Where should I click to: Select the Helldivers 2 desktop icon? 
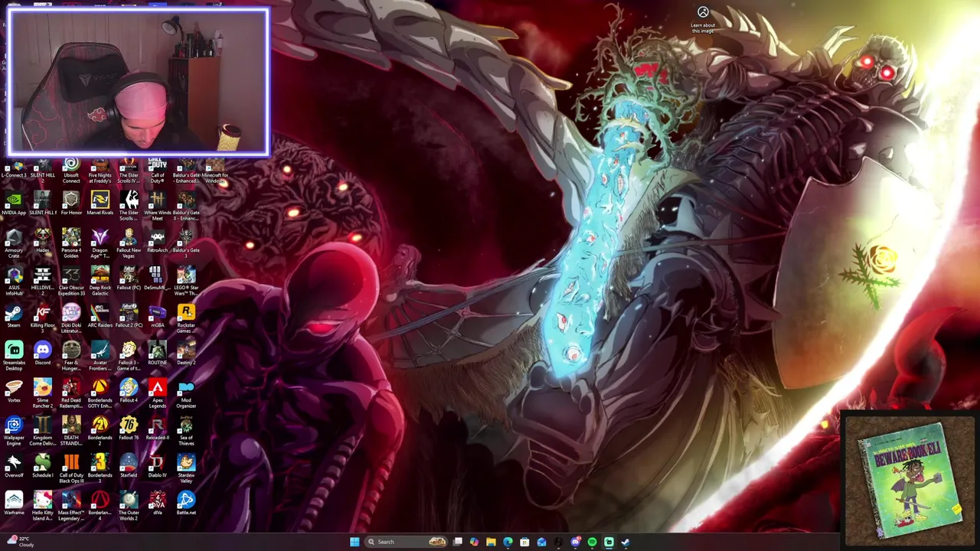point(42,282)
